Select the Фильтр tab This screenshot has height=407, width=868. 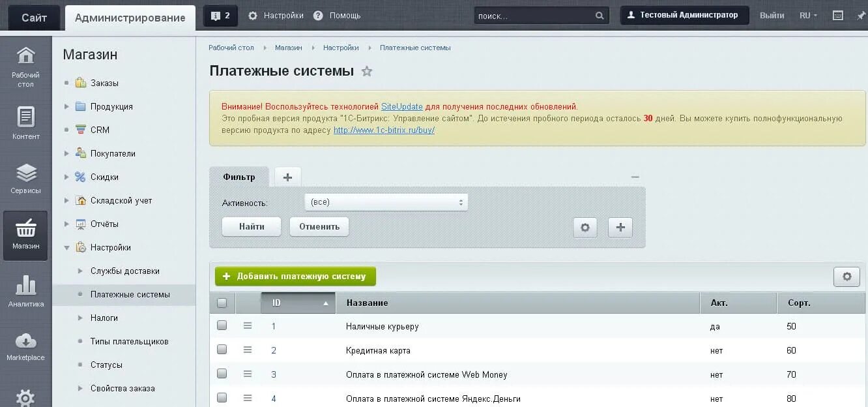[239, 177]
